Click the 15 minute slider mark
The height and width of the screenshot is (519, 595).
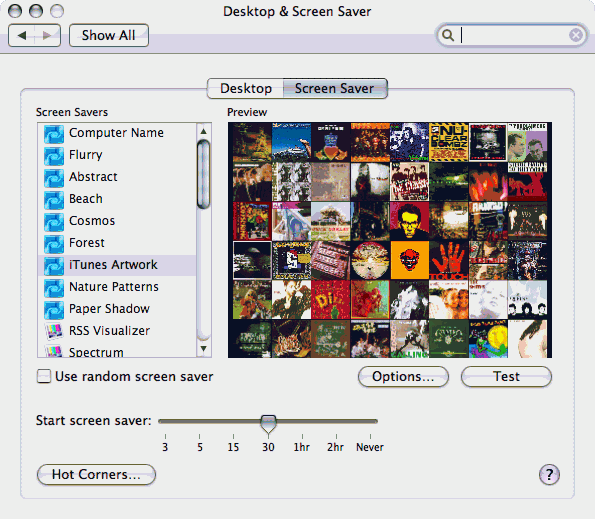click(x=233, y=447)
